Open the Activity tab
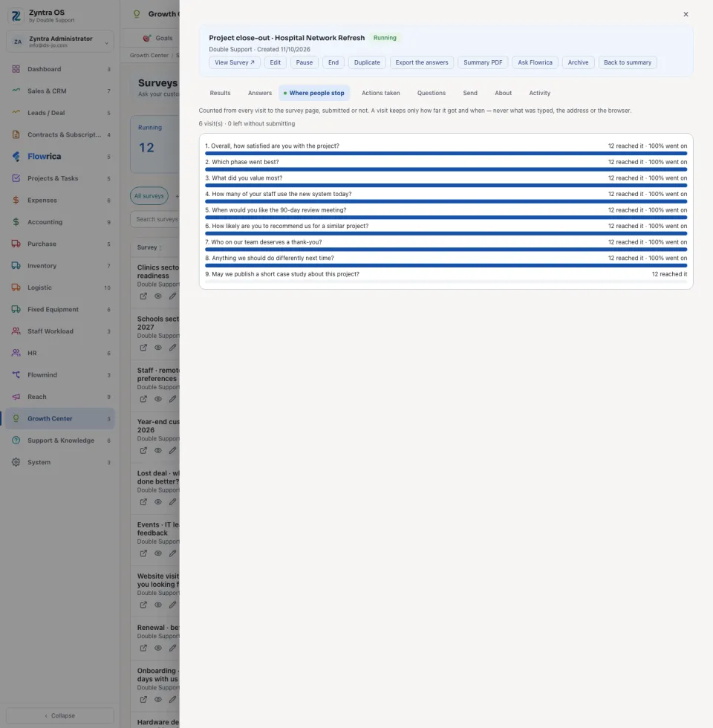Image resolution: width=713 pixels, height=728 pixels. 540,93
